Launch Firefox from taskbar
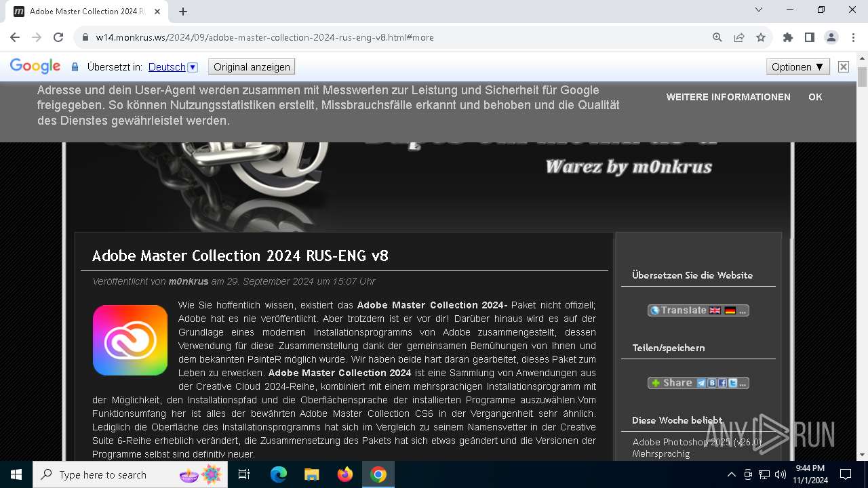868x488 pixels. [x=345, y=474]
